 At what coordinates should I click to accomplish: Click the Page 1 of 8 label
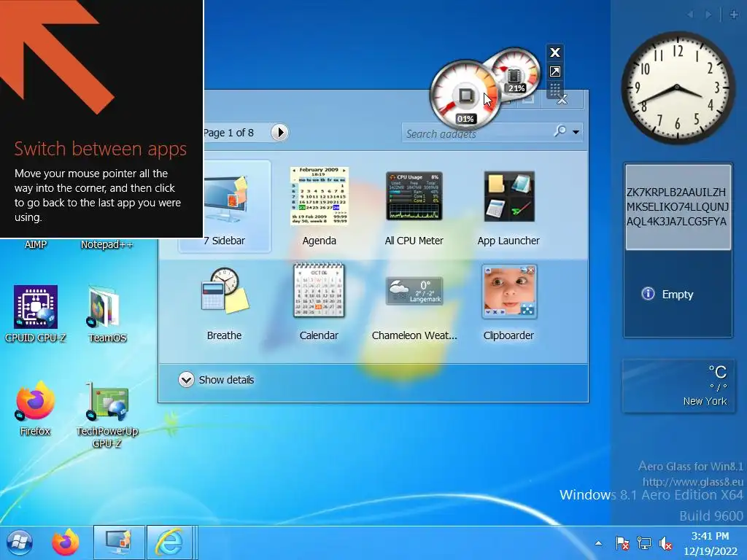228,133
